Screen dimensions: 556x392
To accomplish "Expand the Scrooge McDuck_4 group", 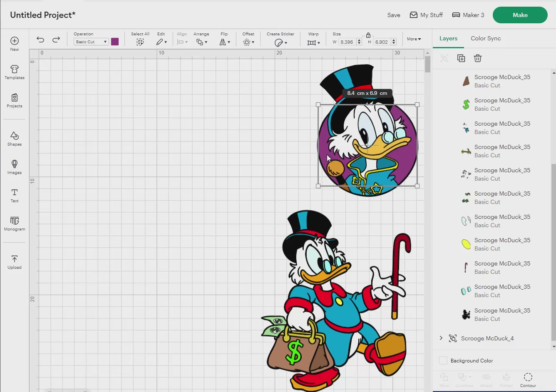I will click(x=441, y=338).
